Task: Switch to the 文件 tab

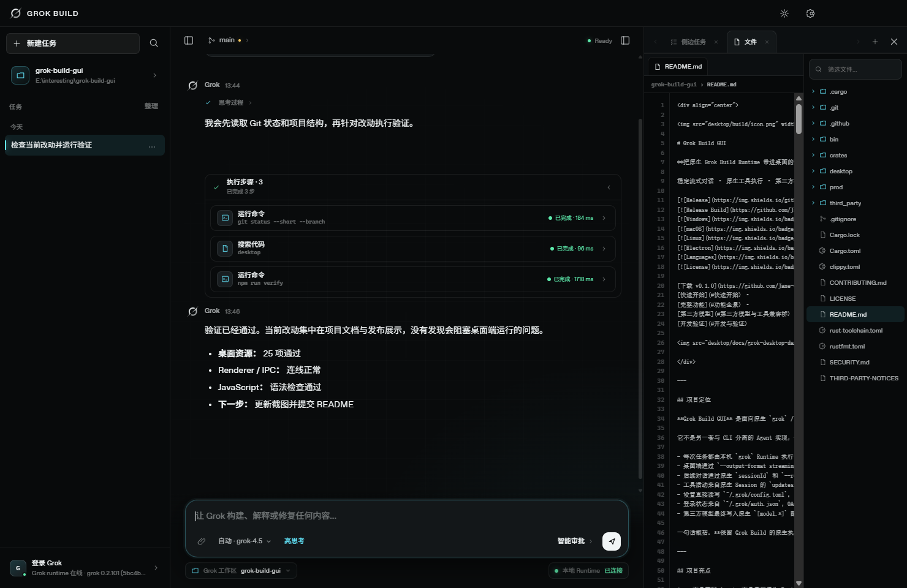Action: [751, 42]
